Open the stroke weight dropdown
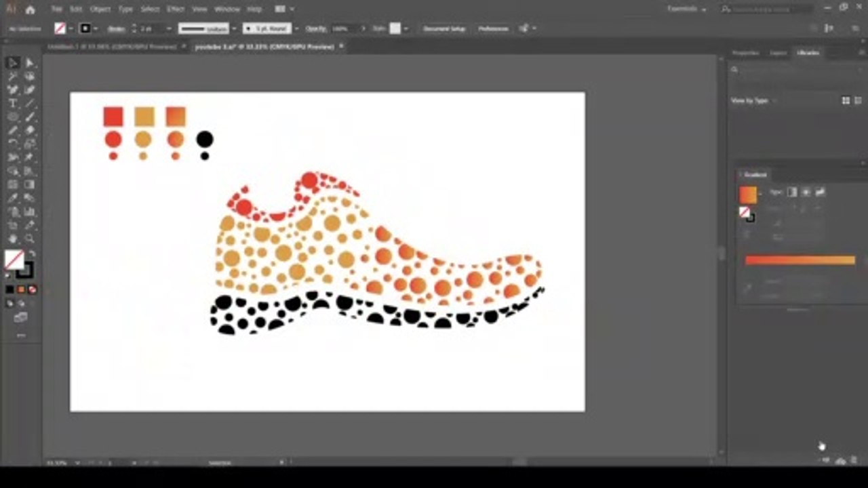Viewport: 868px width, 488px height. click(x=168, y=28)
